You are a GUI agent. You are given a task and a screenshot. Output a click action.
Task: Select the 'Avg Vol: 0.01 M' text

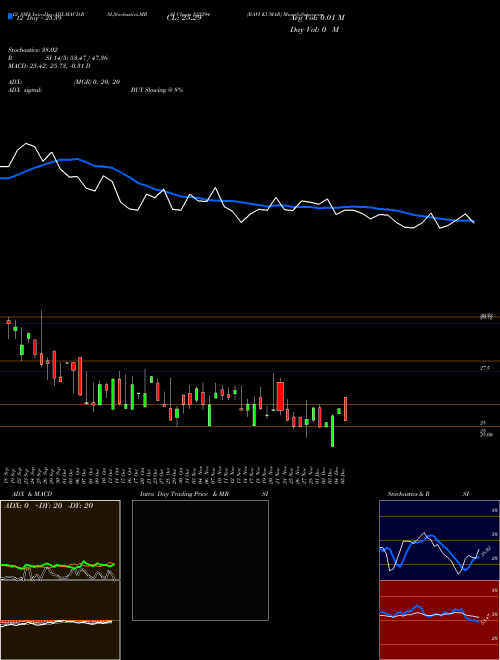(x=317, y=18)
